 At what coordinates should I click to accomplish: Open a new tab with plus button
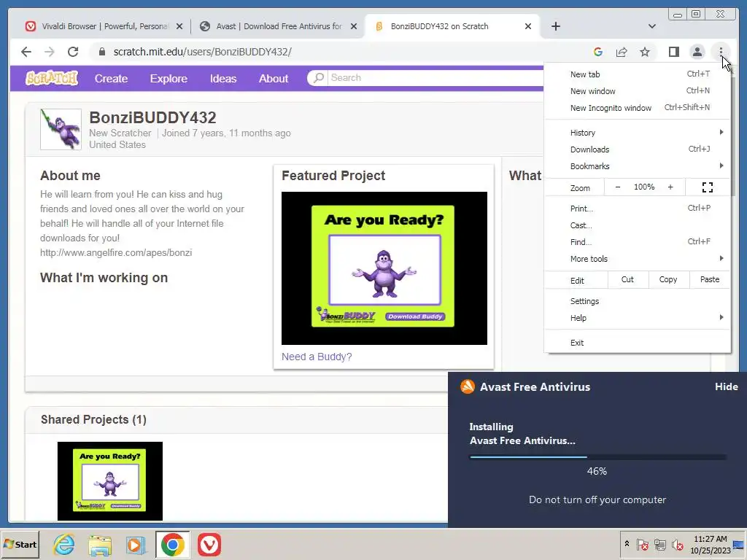coord(555,26)
